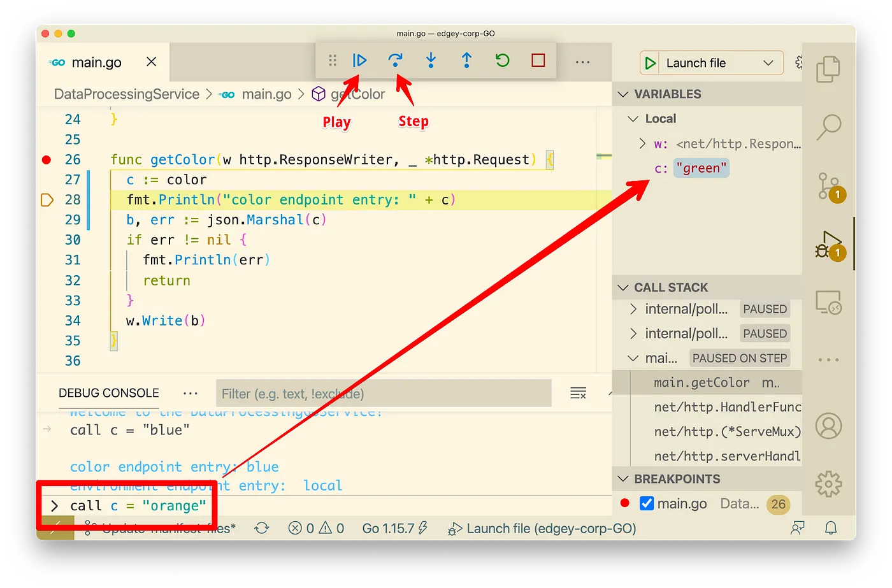Select the main.go editor tab

click(96, 62)
